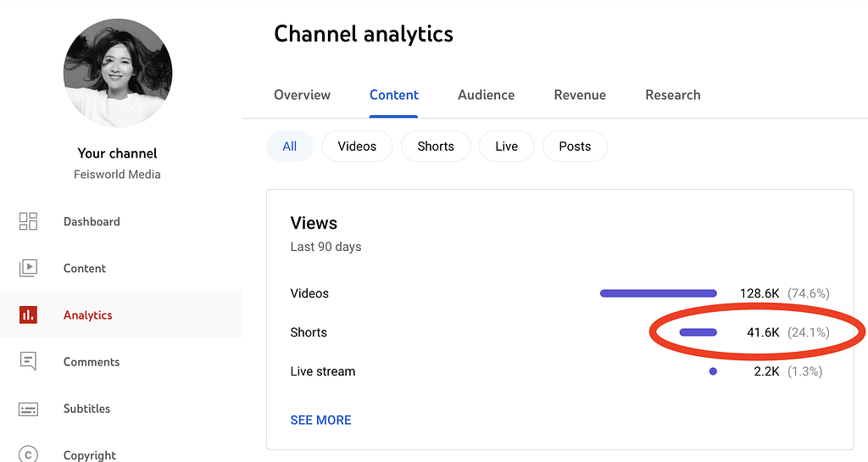Filter content by Videos chip

click(x=357, y=146)
